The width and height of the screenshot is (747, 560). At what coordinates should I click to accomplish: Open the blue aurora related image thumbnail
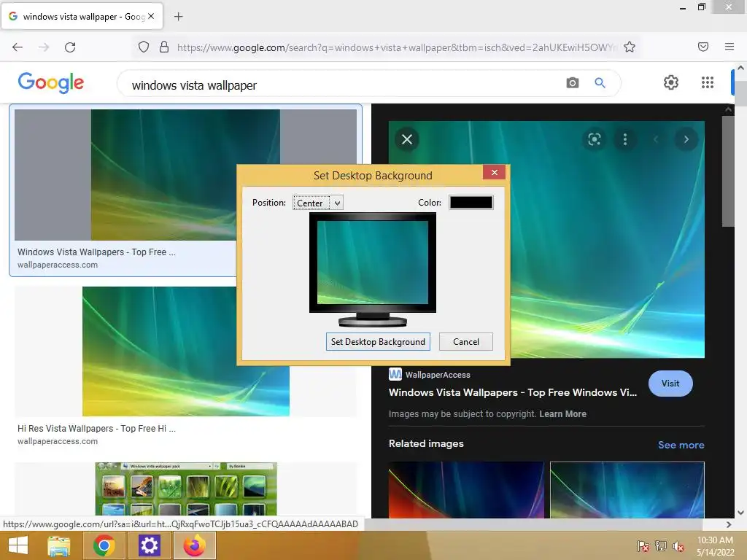(x=627, y=489)
